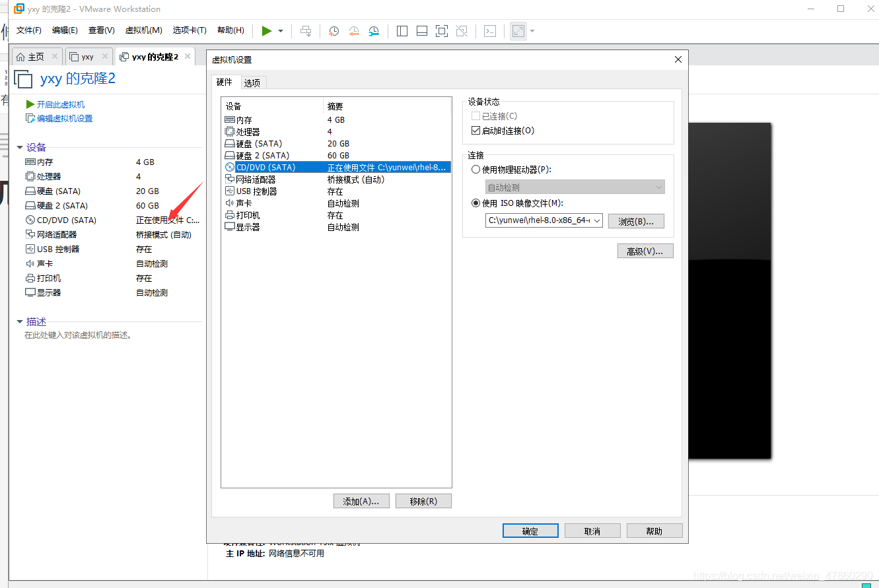Close the 主页 tab
The height and width of the screenshot is (588, 879).
click(55, 56)
